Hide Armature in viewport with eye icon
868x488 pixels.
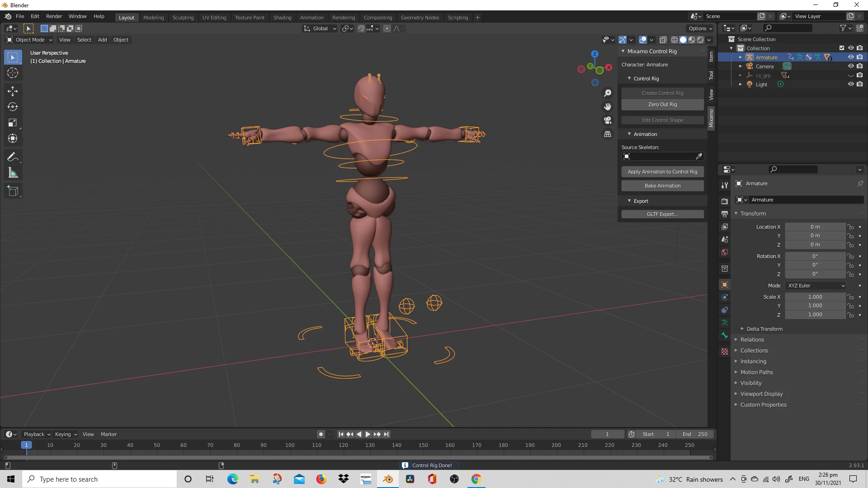(x=850, y=57)
